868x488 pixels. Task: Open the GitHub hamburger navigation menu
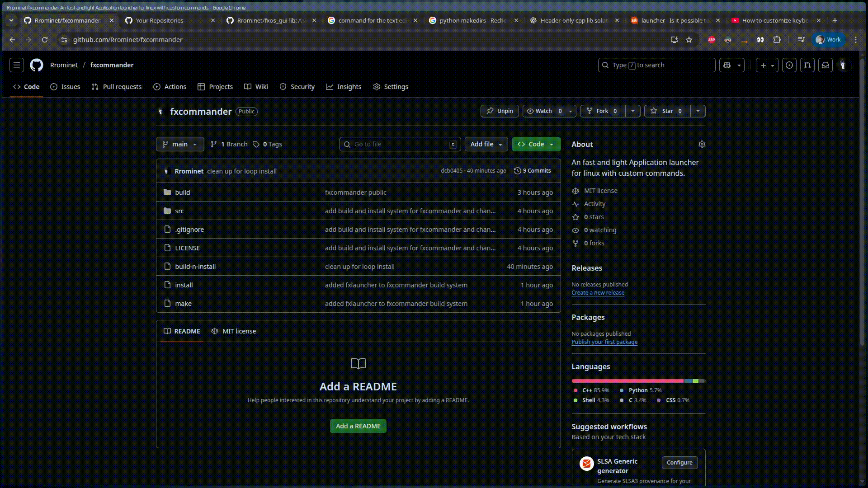[x=17, y=65]
